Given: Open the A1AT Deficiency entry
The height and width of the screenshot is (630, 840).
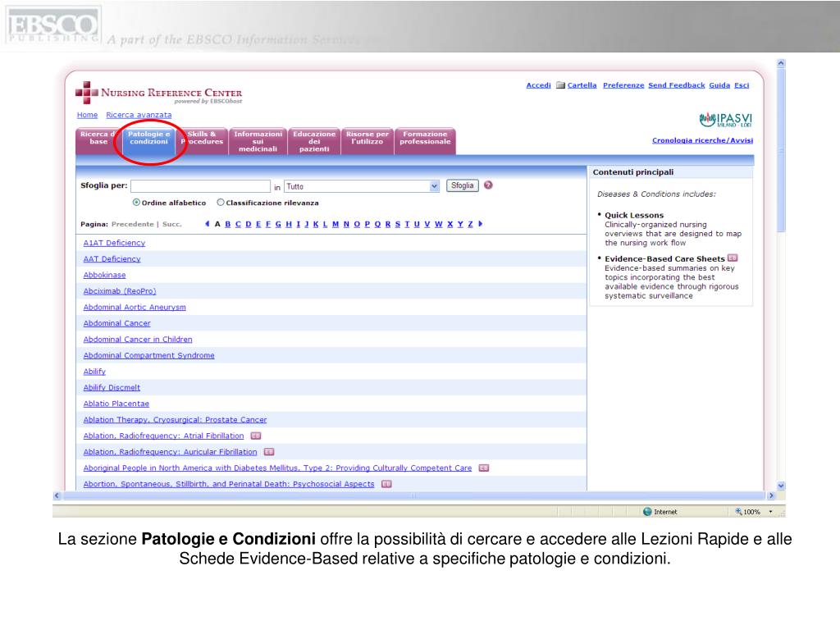Looking at the screenshot, I should [114, 243].
